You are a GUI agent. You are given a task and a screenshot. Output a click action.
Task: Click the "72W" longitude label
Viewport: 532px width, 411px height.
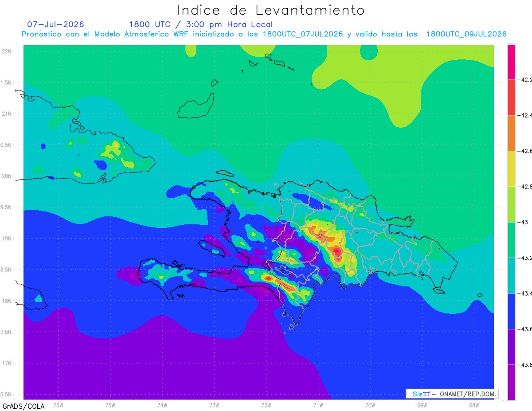tap(266, 405)
